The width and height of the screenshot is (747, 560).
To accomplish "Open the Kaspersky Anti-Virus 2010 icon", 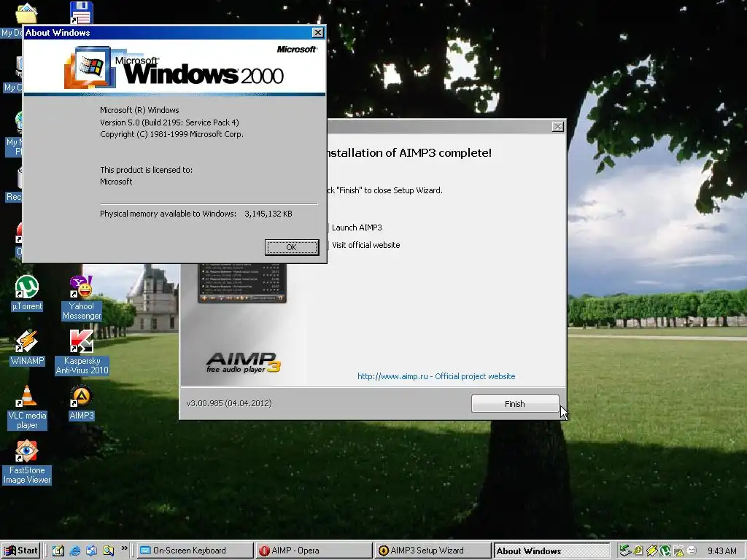I will pyautogui.click(x=82, y=352).
